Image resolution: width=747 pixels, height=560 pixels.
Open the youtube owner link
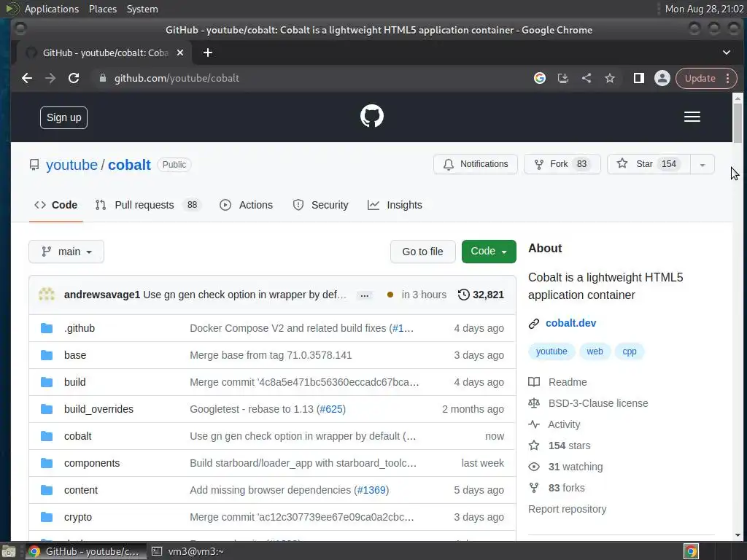(x=71, y=165)
